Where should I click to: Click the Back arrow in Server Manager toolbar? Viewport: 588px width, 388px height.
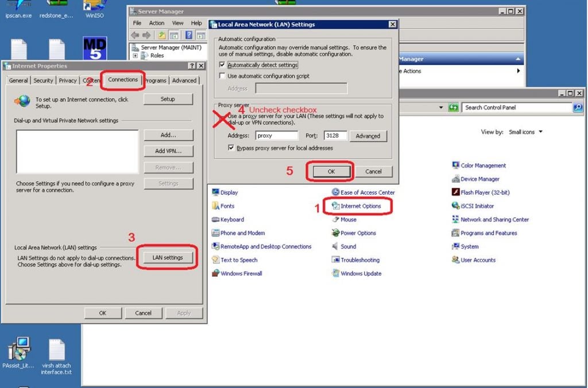(x=135, y=35)
